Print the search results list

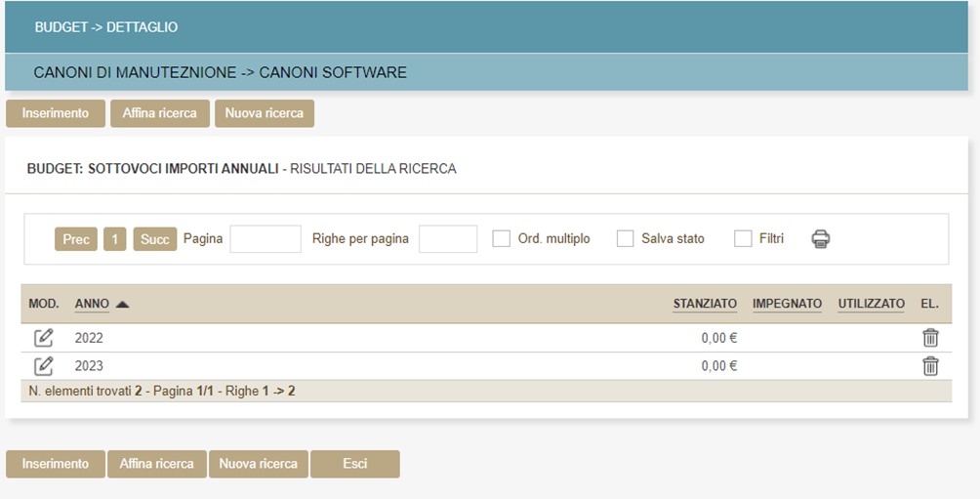(x=821, y=238)
